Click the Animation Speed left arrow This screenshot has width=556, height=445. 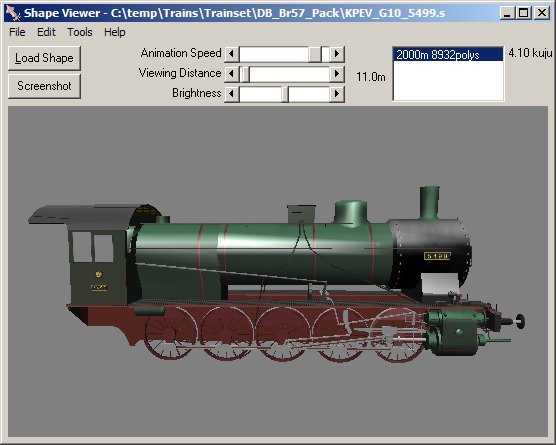232,54
